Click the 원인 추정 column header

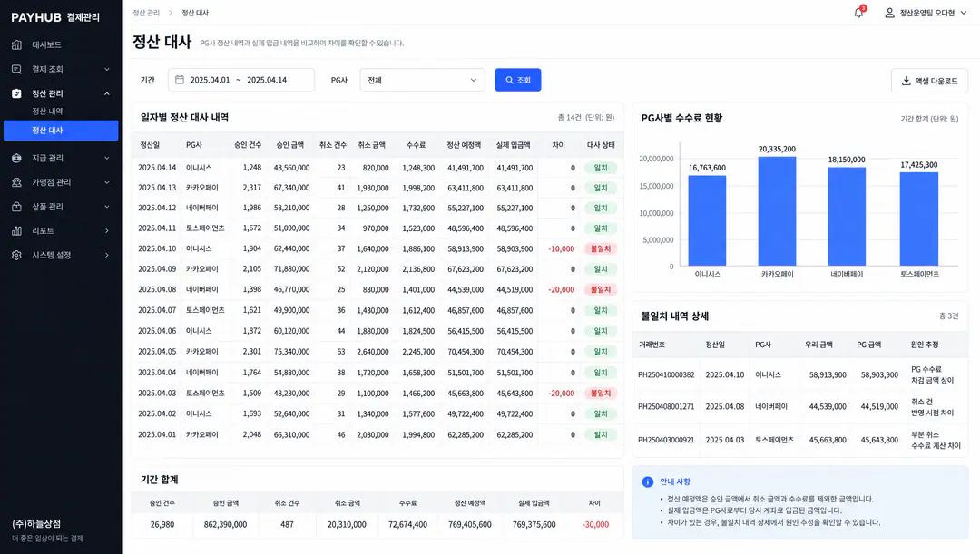(x=925, y=345)
